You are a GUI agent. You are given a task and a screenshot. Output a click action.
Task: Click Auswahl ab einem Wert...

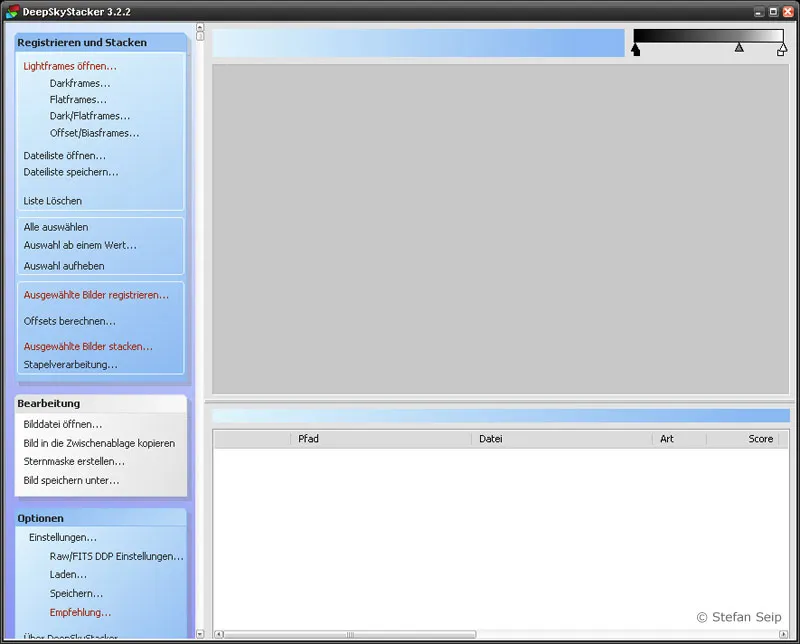pos(80,245)
